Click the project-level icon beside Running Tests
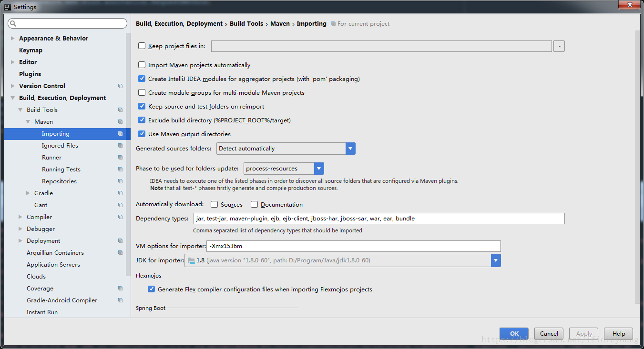Image resolution: width=644 pixels, height=349 pixels. 120,170
